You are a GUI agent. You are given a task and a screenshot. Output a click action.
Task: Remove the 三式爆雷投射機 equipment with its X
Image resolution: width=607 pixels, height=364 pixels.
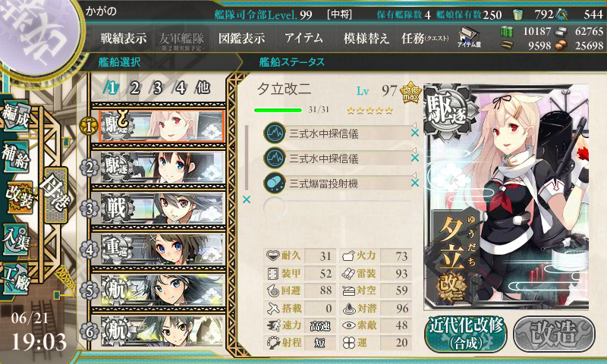415,183
